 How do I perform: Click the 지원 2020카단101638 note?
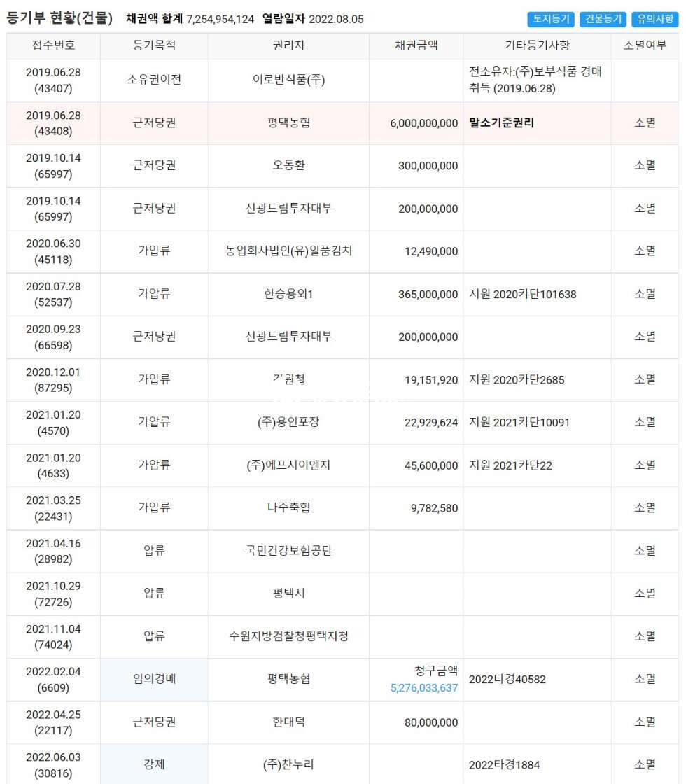point(522,295)
